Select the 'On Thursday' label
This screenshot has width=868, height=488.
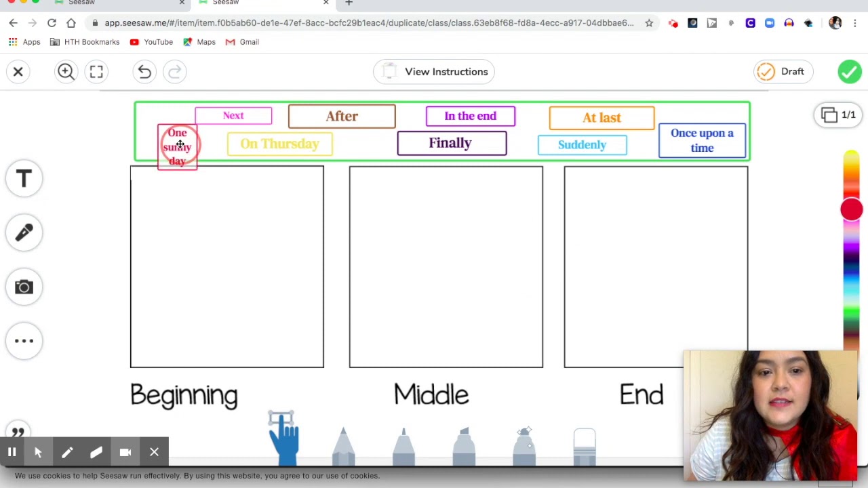pos(280,144)
